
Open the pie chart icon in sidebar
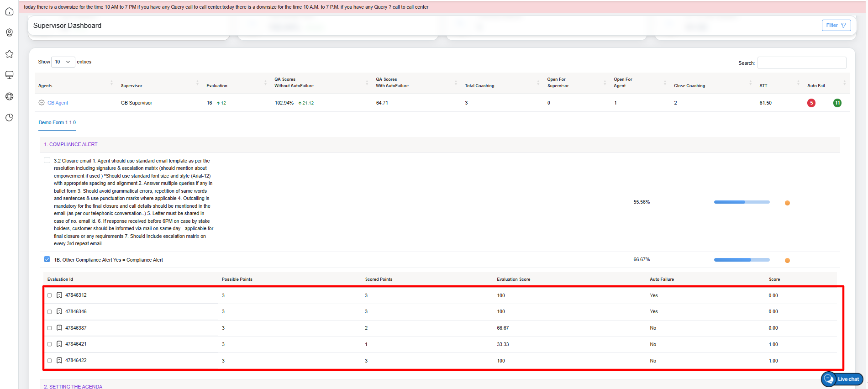[9, 118]
